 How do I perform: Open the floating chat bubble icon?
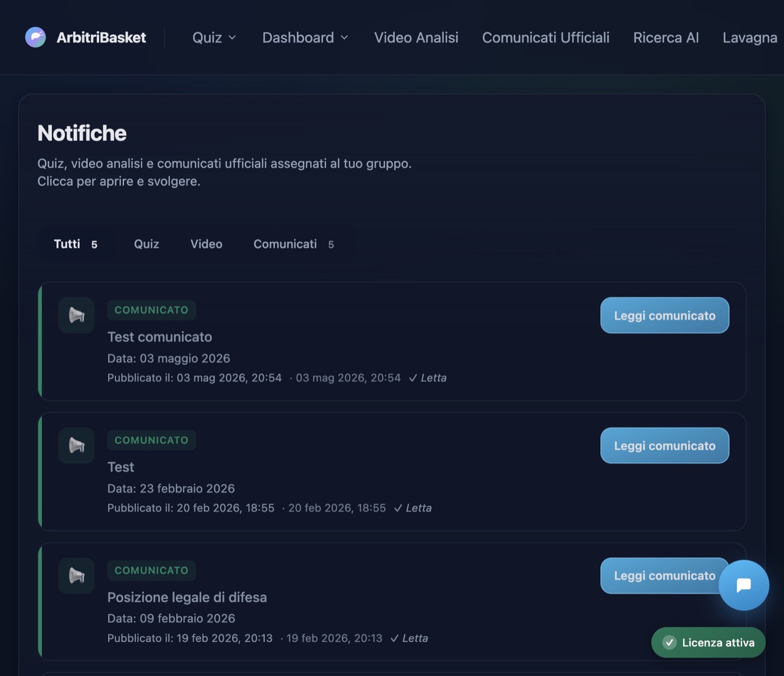click(x=744, y=585)
